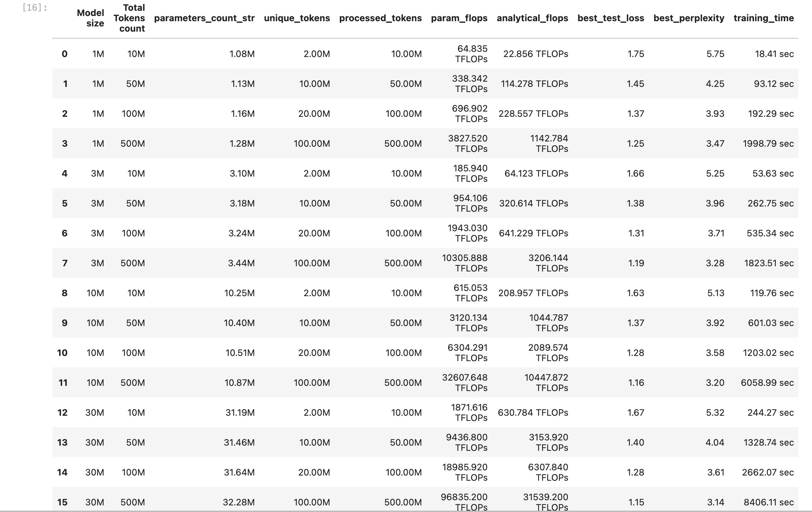Click the 338.342 TFLOPs param_flops cell

click(469, 84)
